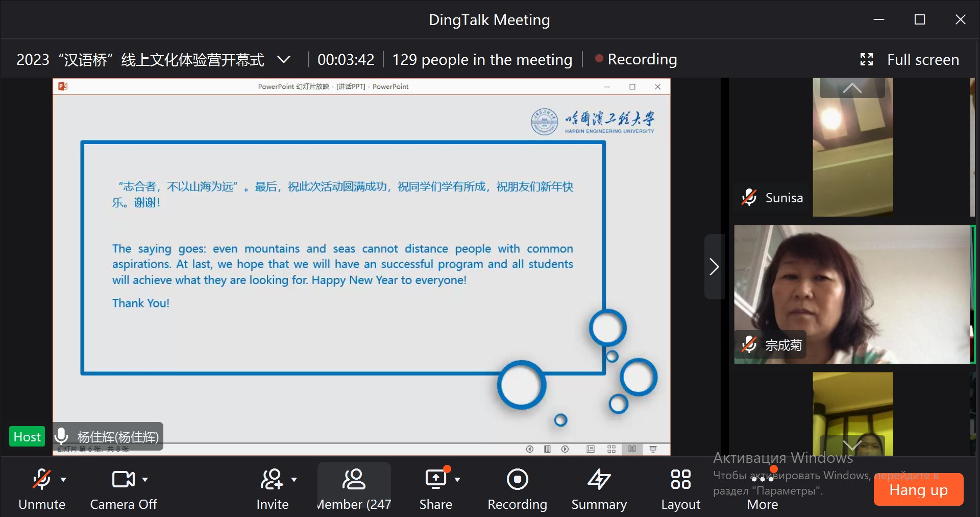Click 'Happy New Year to everyone!' on slide
This screenshot has width=980, height=517.
point(389,280)
